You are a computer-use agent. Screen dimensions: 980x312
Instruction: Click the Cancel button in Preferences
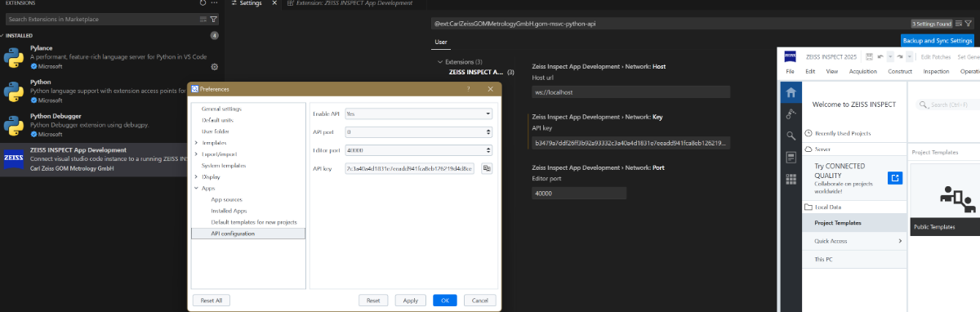point(479,301)
